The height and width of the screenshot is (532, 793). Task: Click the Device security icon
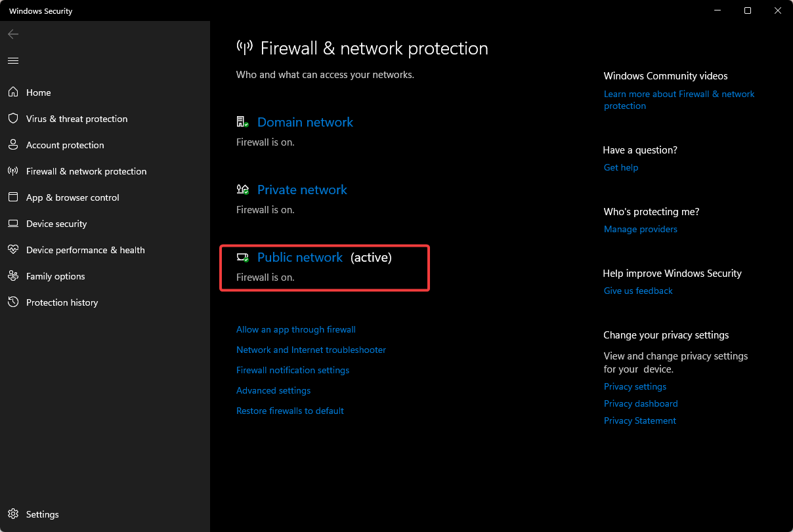[x=13, y=224]
